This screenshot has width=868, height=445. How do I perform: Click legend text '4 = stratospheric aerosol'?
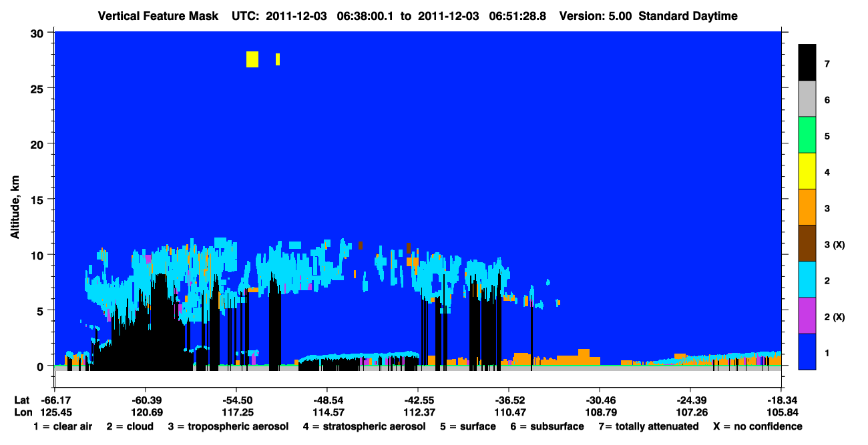(364, 426)
